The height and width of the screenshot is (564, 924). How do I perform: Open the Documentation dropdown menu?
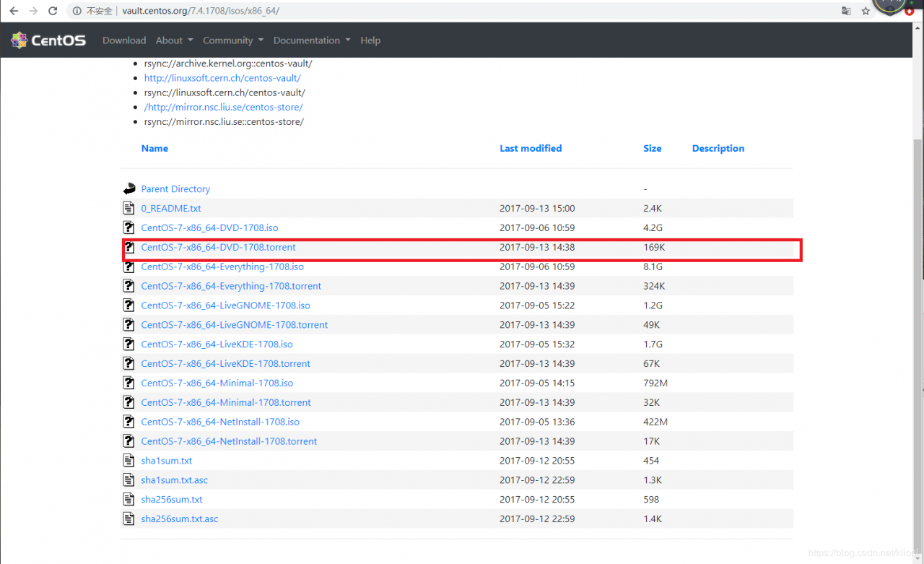pos(312,40)
